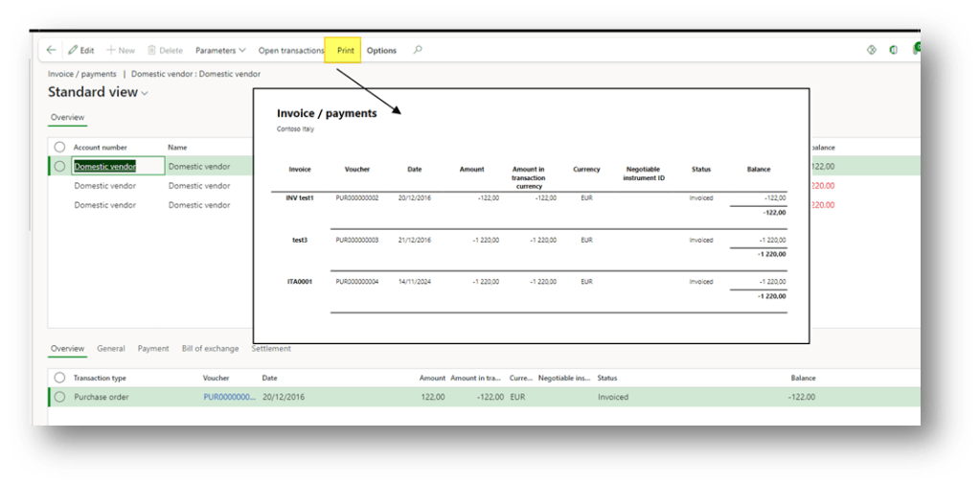
Task: Sort by Name column header
Action: 179,148
